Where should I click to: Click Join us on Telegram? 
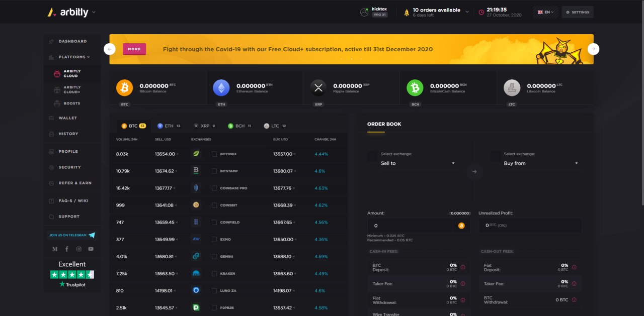pyautogui.click(x=71, y=235)
